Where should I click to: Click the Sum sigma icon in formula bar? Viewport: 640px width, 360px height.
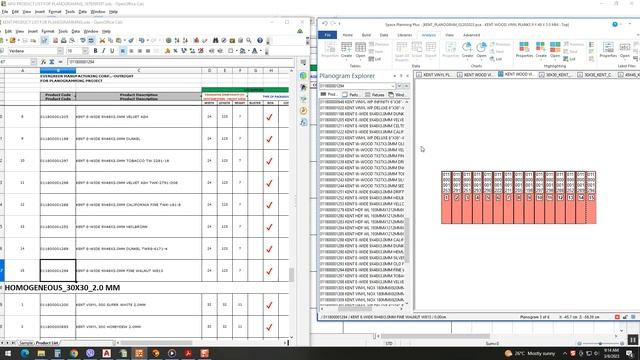pyautogui.click(x=52, y=62)
